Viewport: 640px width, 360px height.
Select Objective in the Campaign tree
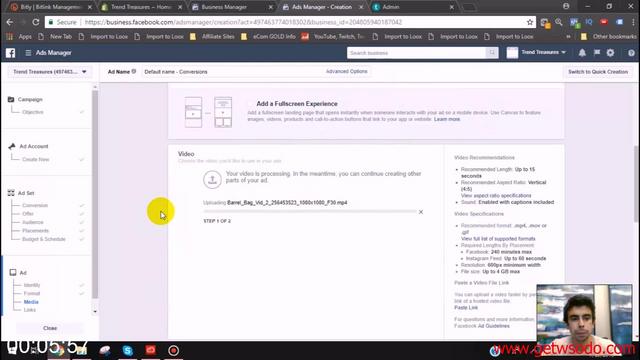pyautogui.click(x=33, y=112)
